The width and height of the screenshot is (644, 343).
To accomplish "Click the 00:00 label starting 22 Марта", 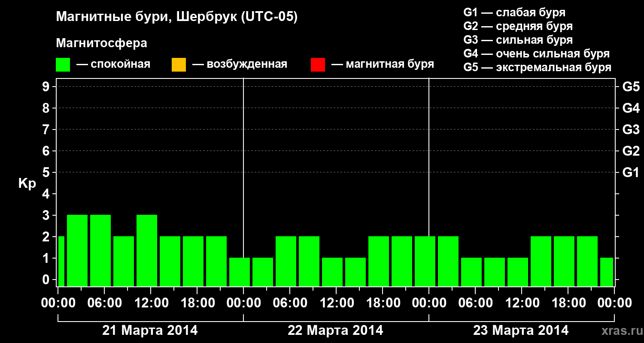I will pyautogui.click(x=243, y=303).
